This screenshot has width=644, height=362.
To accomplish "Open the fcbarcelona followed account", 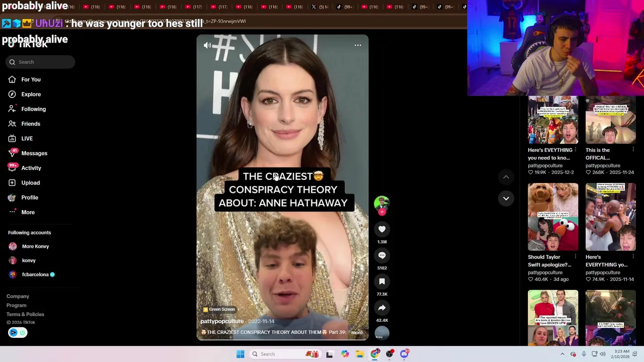I will (35, 275).
